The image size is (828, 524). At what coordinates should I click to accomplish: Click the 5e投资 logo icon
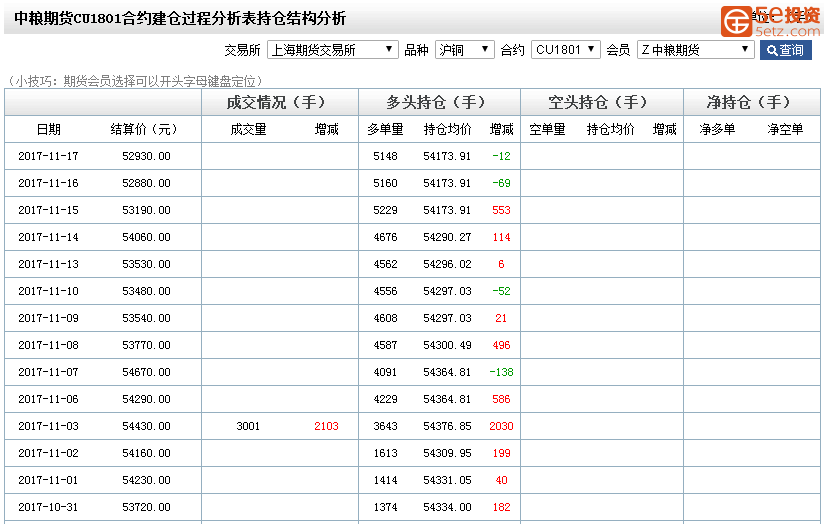(736, 22)
